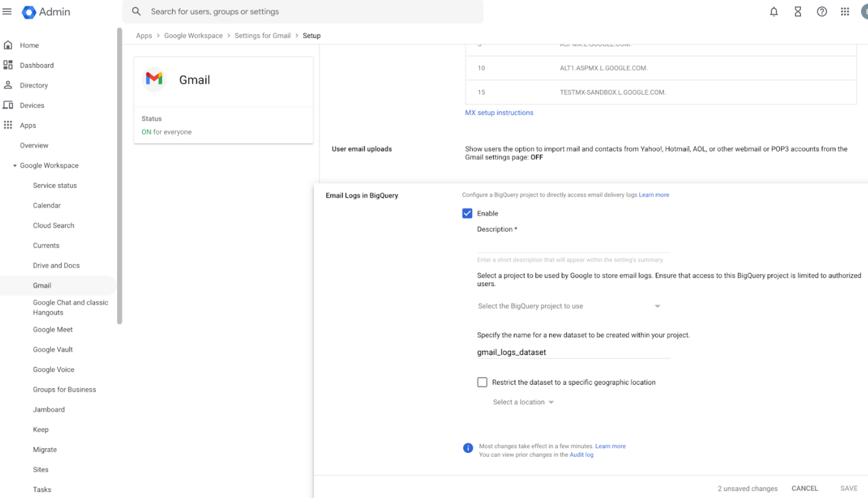Open the hamburger main menu icon
This screenshot has height=498, width=868.
[7, 11]
